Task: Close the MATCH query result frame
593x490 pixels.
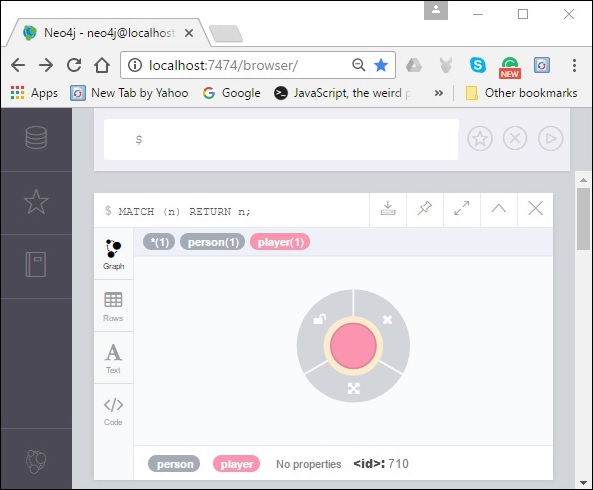Action: 536,209
